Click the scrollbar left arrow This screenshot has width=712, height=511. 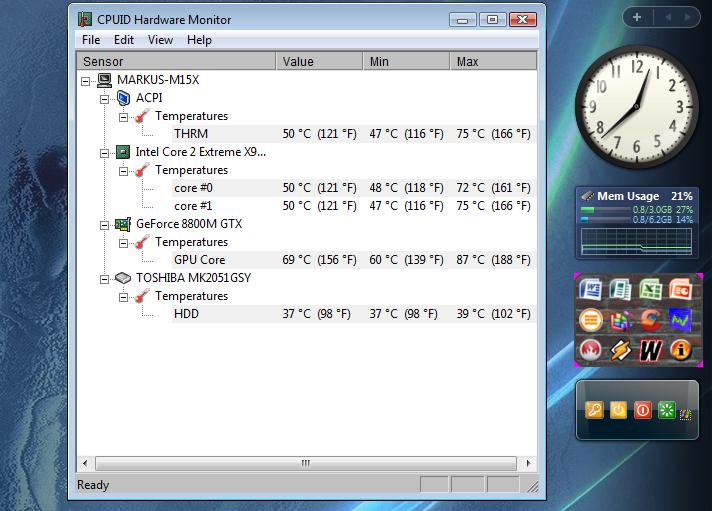coord(85,463)
